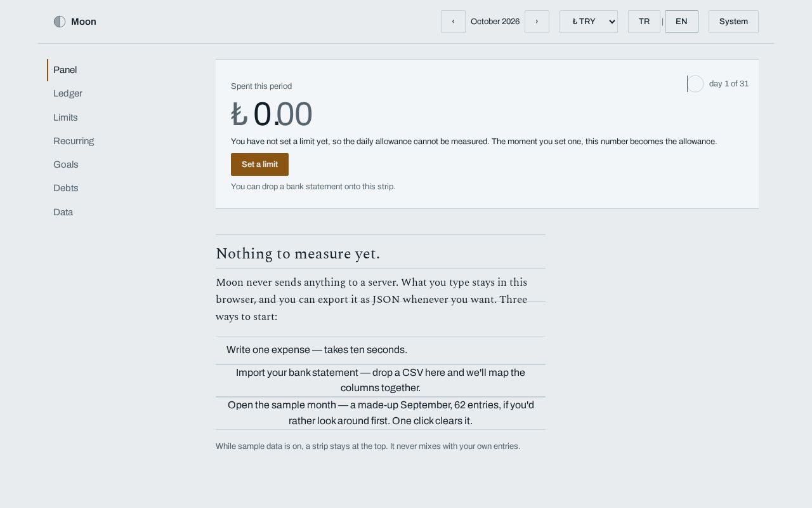Switch language to EN

coord(681,22)
